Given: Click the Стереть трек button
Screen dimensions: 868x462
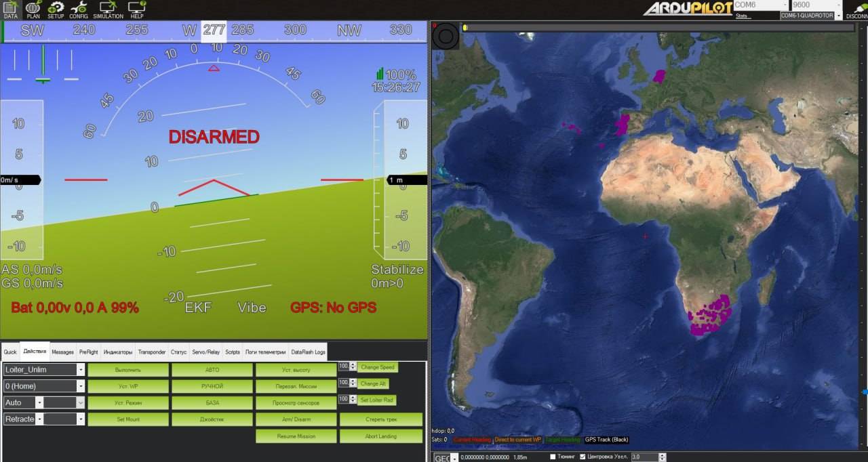Looking at the screenshot, I should click(380, 419).
